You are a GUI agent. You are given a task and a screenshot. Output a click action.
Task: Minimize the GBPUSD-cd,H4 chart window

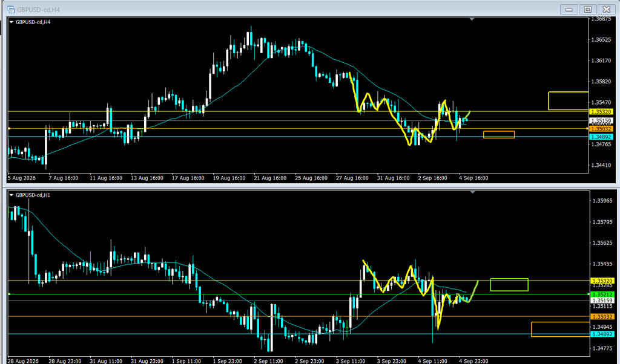point(569,10)
